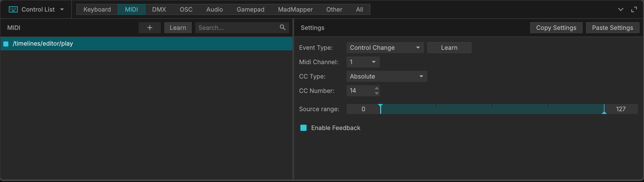Click the Source range minimum value 0
This screenshot has height=182, width=644.
point(363,109)
